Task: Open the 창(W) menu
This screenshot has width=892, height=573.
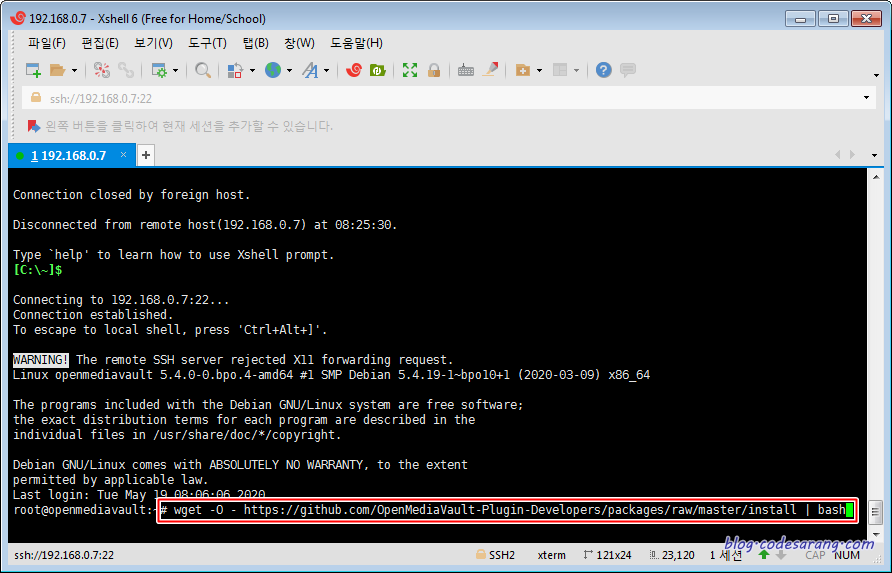Action: [299, 43]
